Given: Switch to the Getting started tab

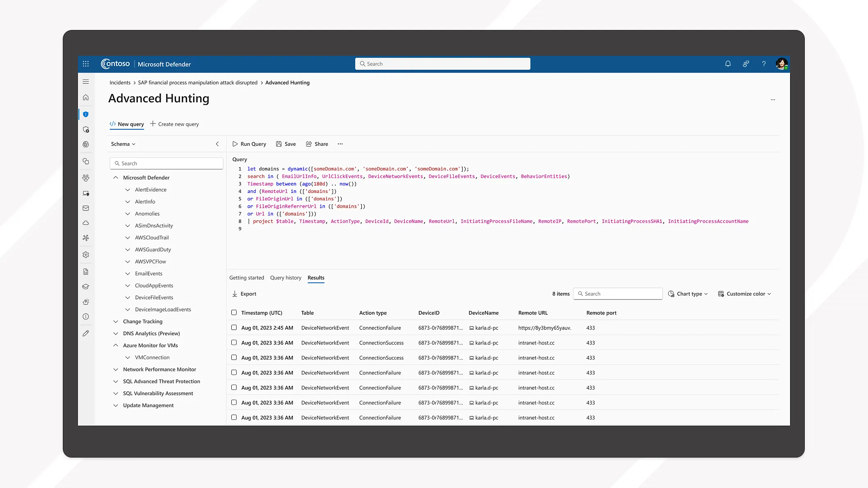Looking at the screenshot, I should [247, 278].
